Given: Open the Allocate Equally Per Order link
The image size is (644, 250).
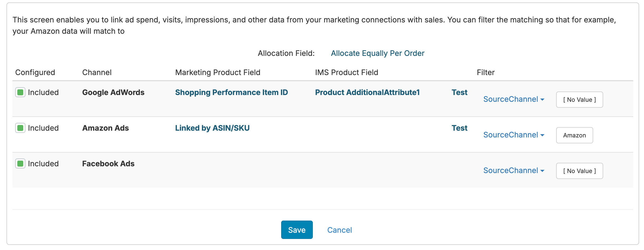Looking at the screenshot, I should point(377,53).
